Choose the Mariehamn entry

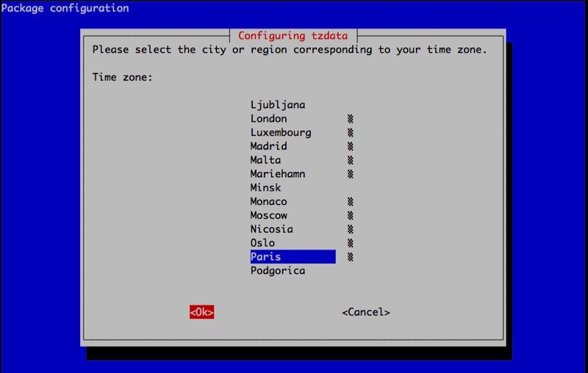(277, 174)
